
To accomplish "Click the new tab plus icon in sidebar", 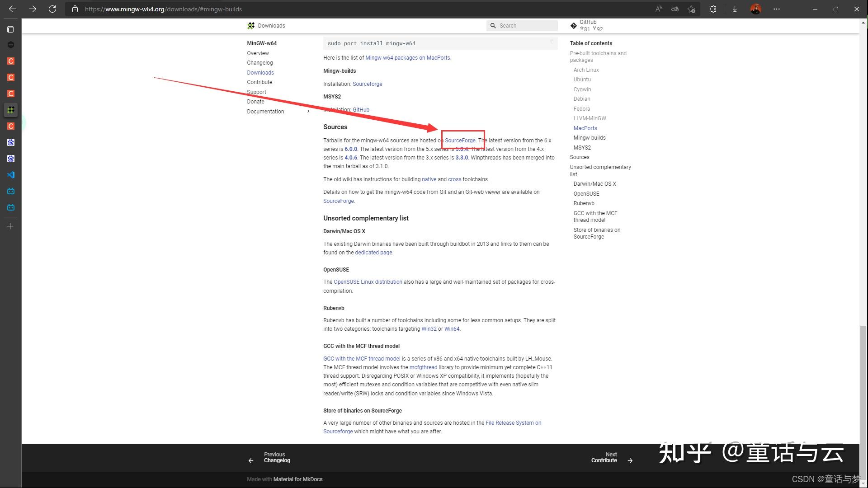I will pyautogui.click(x=10, y=226).
